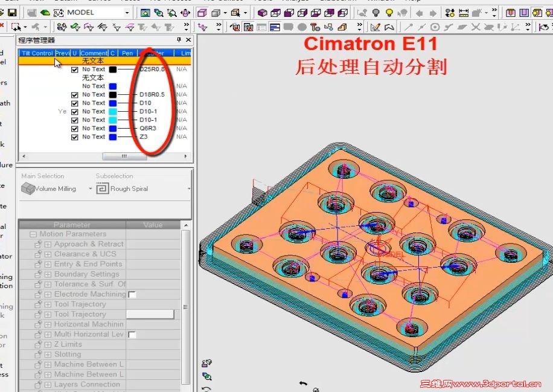Collapse the Motion Parameters group

click(x=33, y=234)
